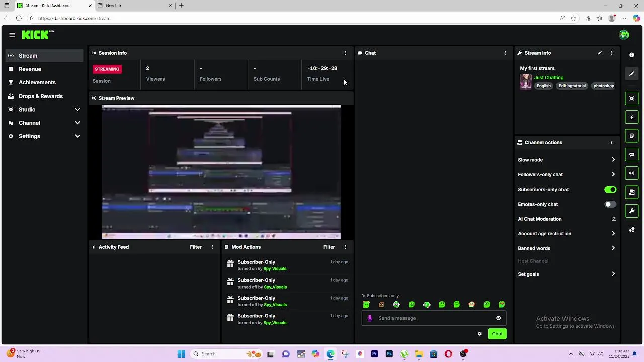Open Session Info panel three-dot menu
This screenshot has height=362, width=644.
click(345, 53)
